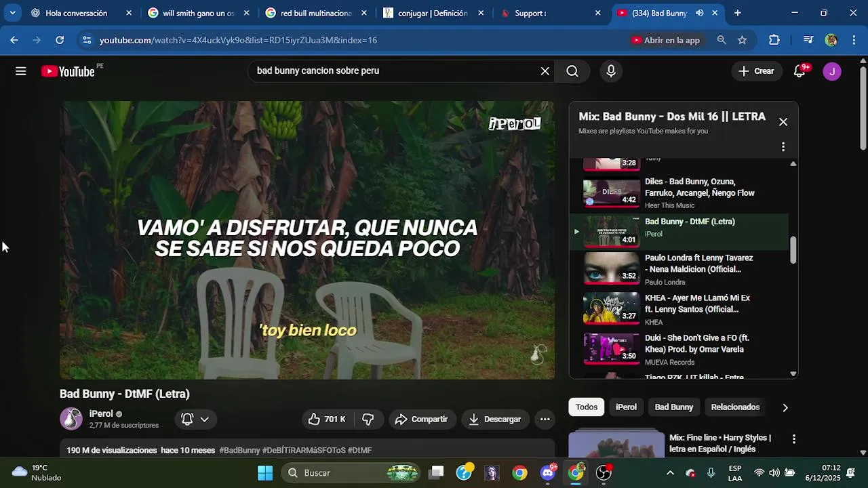Open the taskbar volume control
Image resolution: width=868 pixels, height=488 pixels.
point(774,473)
